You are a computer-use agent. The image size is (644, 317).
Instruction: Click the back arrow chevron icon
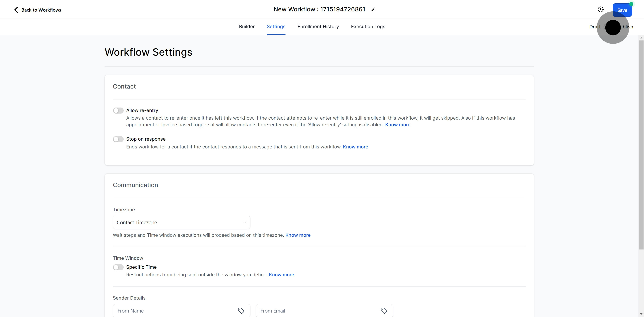pos(16,10)
